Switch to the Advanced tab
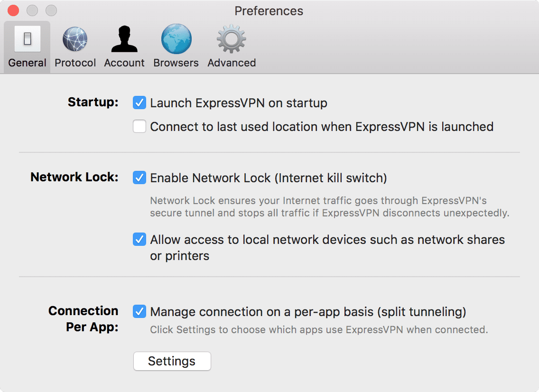The width and height of the screenshot is (539, 392). (x=231, y=46)
